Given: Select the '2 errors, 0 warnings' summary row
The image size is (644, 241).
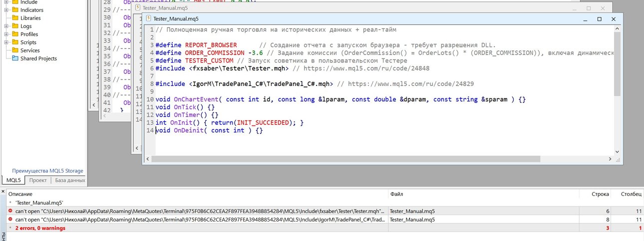Looking at the screenshot, I should 40,228.
